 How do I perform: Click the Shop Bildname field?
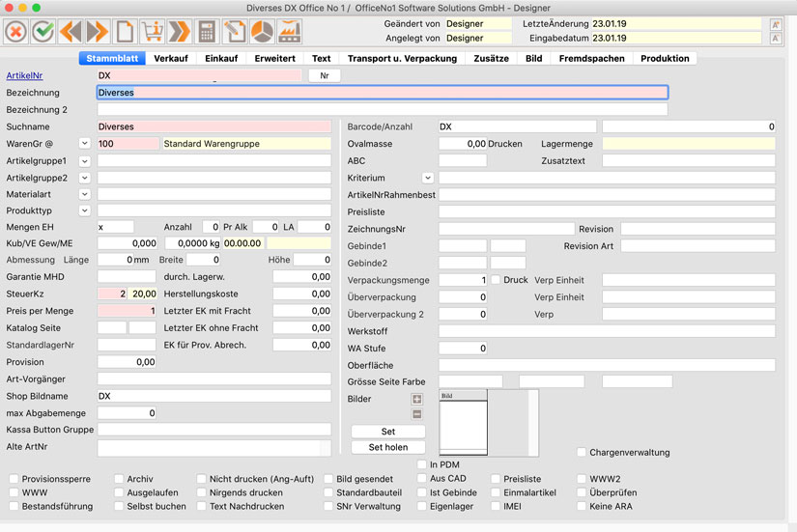point(214,396)
